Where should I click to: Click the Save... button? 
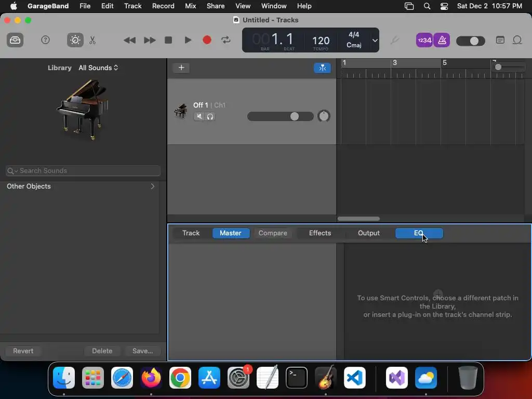tap(142, 351)
